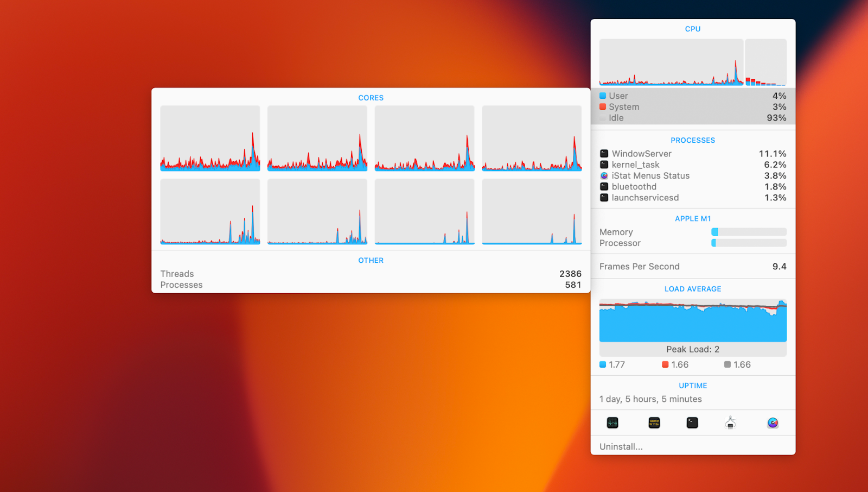Select Uninstall... at the bottom of the menu
Screen dimensions: 868x492
tap(621, 446)
